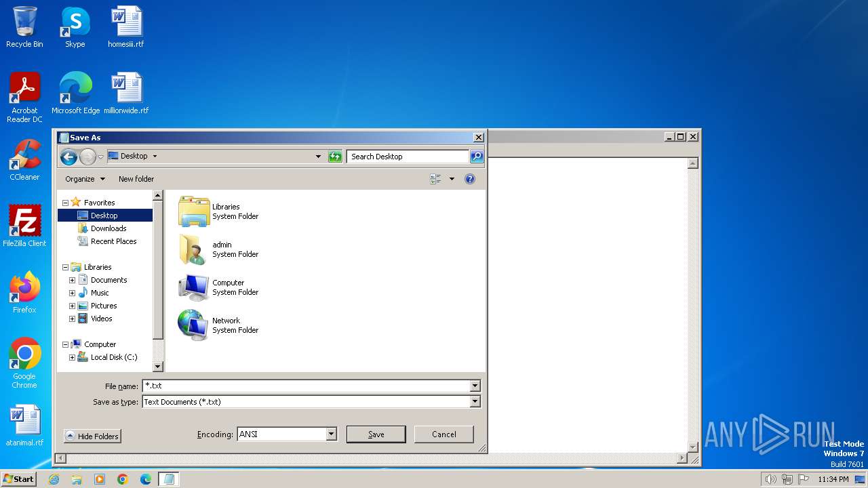Select FileZilla Client desktop shortcut
This screenshot has width=868, height=488.
[24, 226]
